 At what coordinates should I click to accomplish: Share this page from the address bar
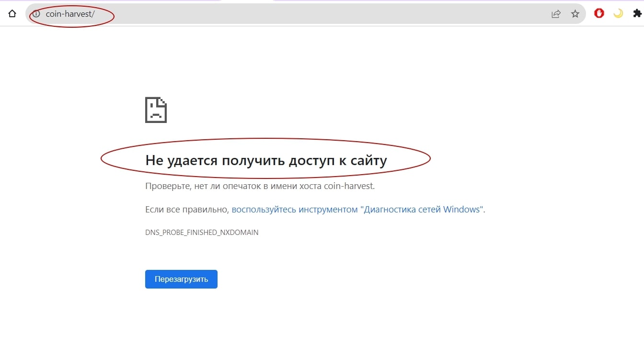point(556,14)
